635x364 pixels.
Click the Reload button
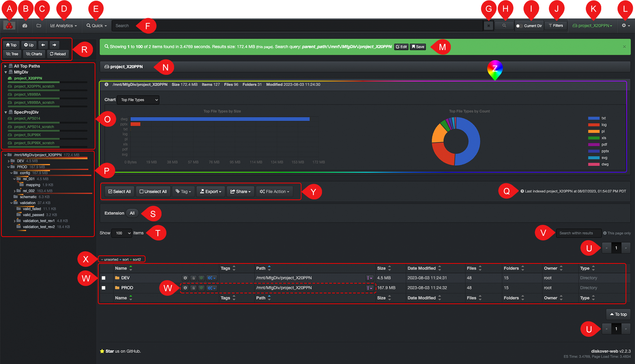[58, 54]
